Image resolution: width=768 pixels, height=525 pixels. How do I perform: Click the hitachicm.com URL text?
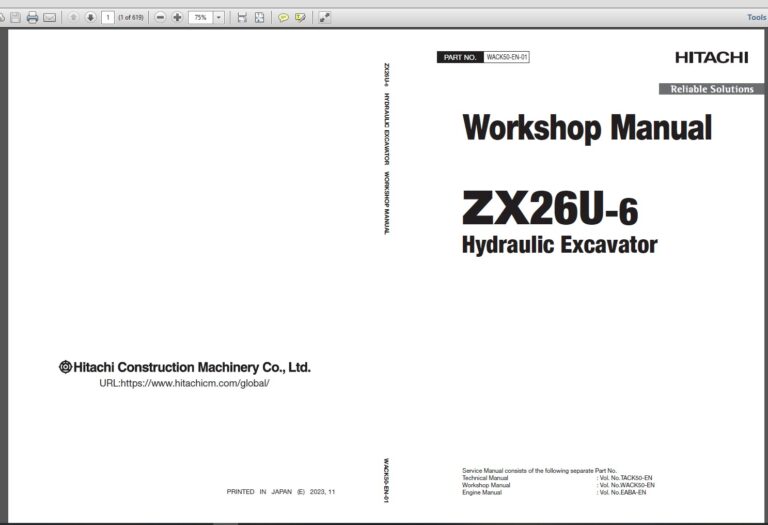(184, 383)
